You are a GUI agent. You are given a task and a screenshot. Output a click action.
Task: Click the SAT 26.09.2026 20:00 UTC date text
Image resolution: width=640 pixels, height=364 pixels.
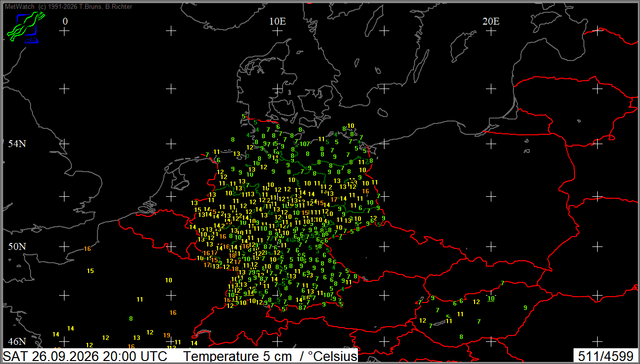85,356
